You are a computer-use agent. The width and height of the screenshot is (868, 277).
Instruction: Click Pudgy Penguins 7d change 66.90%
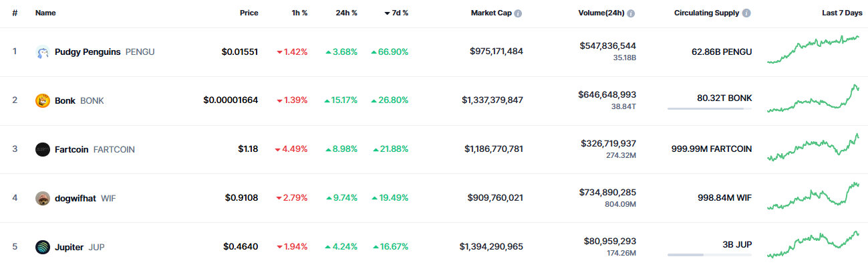(x=390, y=52)
